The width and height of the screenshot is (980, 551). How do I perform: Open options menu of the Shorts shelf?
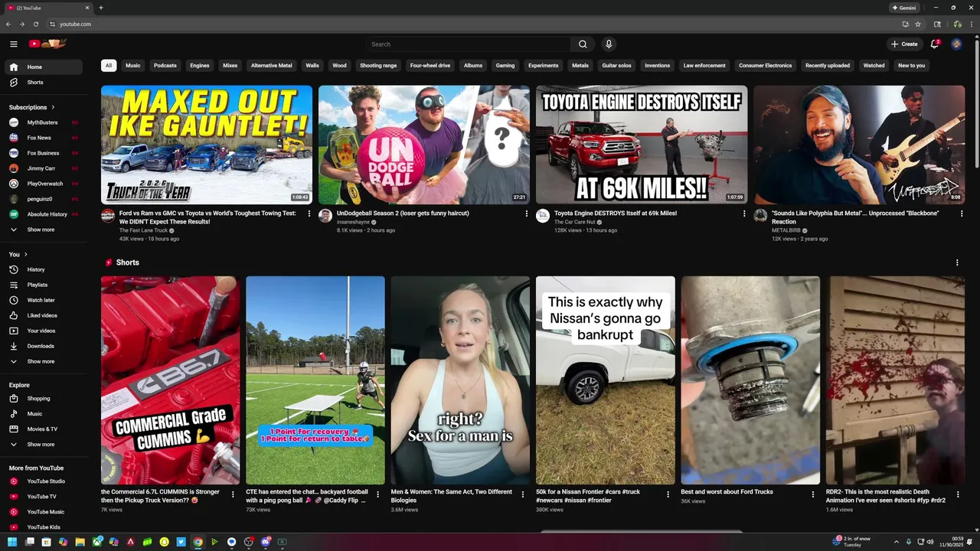[957, 262]
